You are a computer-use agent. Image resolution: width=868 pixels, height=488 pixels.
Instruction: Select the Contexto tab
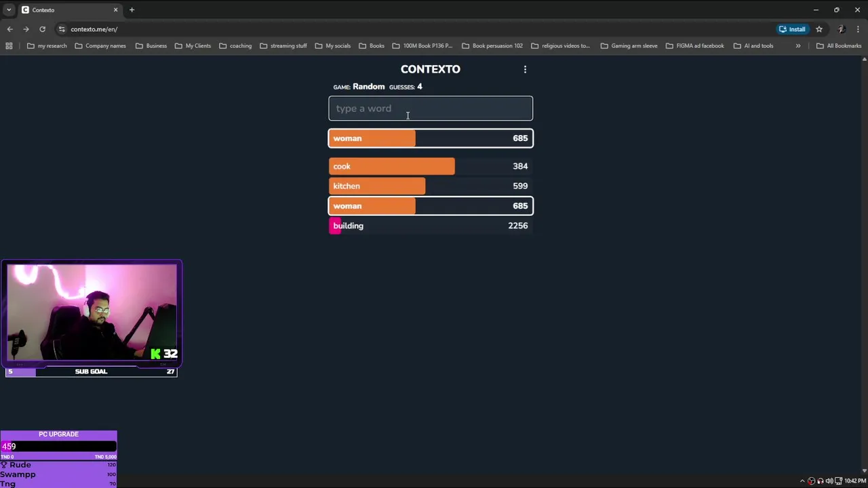click(70, 9)
